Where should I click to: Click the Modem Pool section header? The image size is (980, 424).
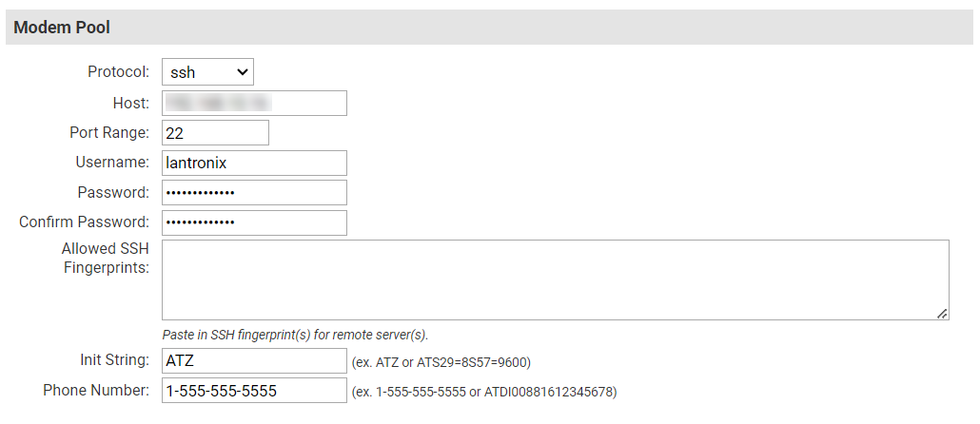point(62,28)
